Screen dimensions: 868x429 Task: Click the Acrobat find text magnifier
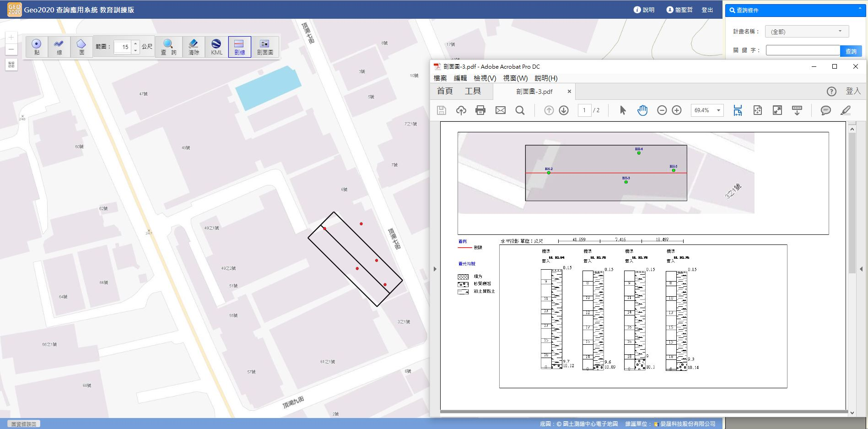(x=520, y=110)
